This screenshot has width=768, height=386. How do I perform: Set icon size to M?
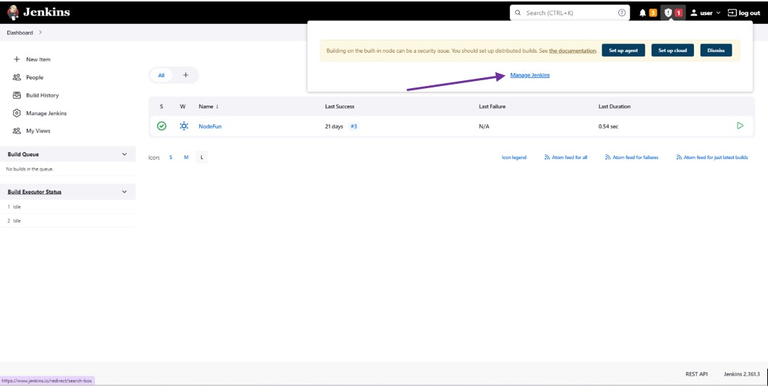(x=186, y=157)
